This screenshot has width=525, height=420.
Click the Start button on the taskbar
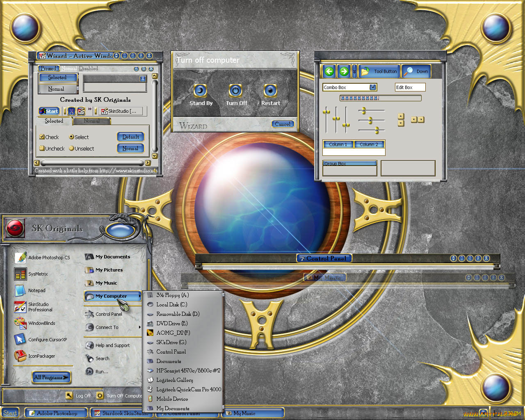[10, 413]
